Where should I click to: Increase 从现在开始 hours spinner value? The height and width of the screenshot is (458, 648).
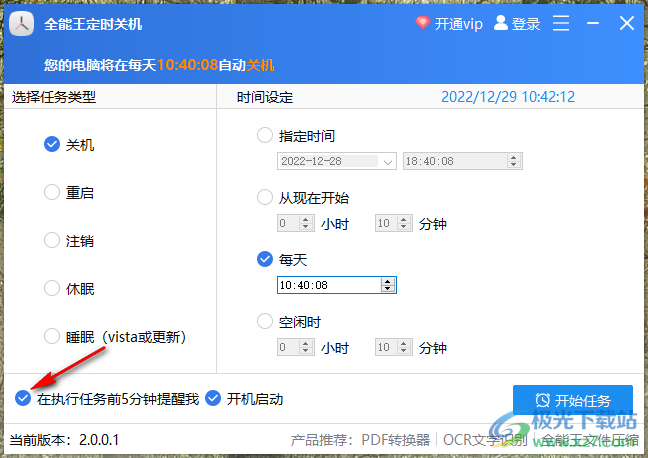(305, 219)
